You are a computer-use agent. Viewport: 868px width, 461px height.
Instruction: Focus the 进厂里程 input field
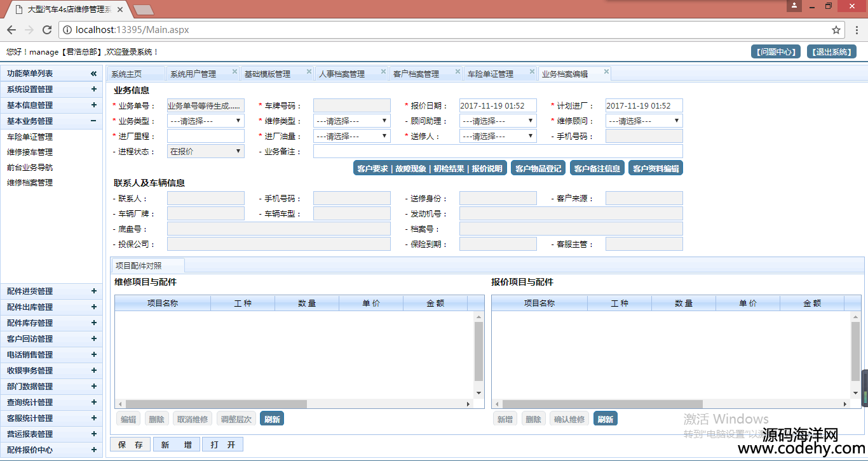coord(206,136)
